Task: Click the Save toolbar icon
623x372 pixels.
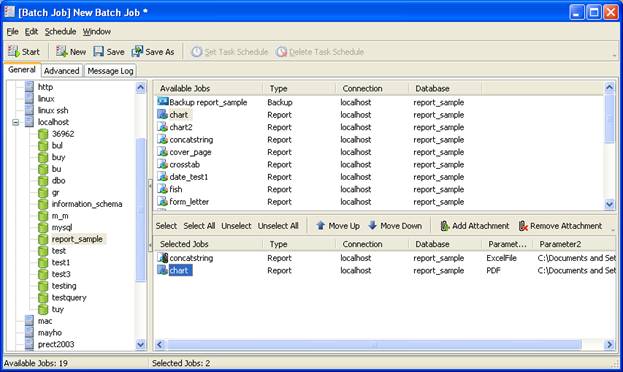Action: (99, 51)
